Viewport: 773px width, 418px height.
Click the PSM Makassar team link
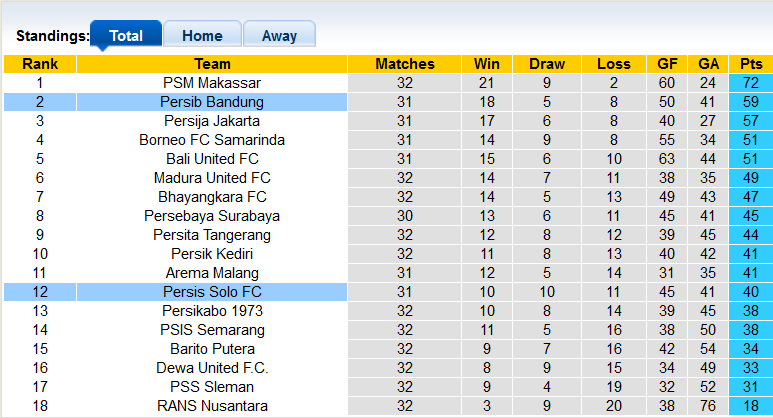pos(212,83)
